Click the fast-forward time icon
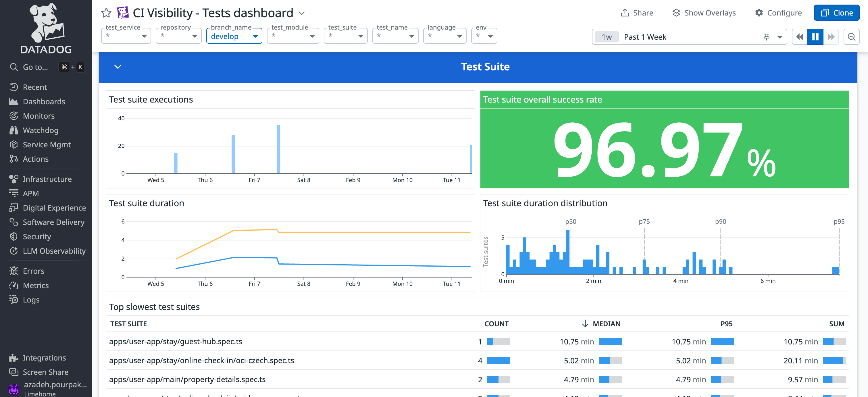This screenshot has height=397, width=868. (x=832, y=37)
